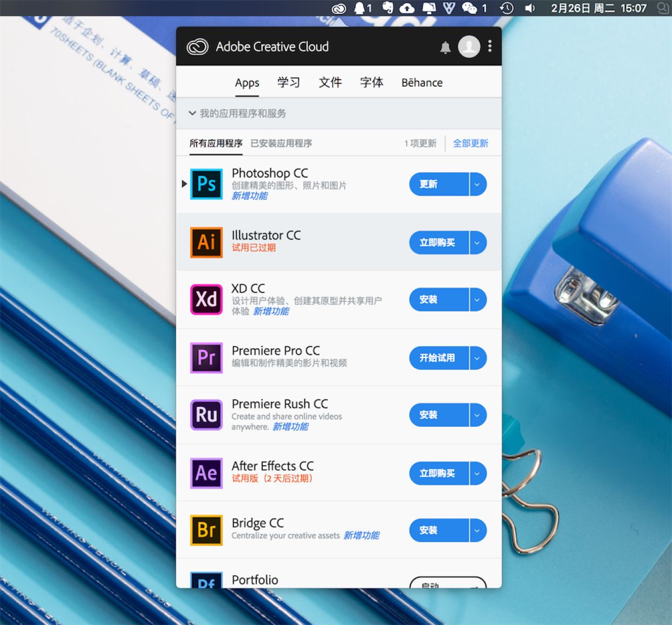The width and height of the screenshot is (672, 625).
Task: Show the 已安装应用程序 filter tab
Action: pos(281,143)
